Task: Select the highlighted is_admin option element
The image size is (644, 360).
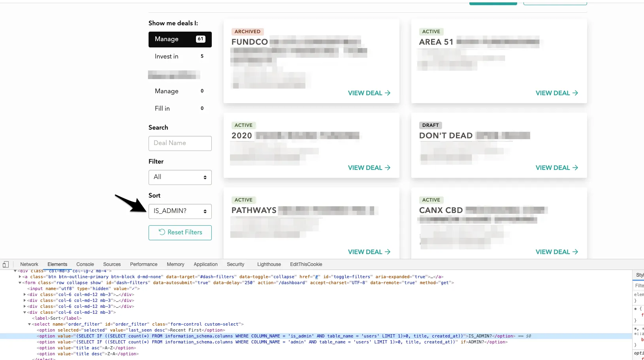Action: tap(237, 336)
